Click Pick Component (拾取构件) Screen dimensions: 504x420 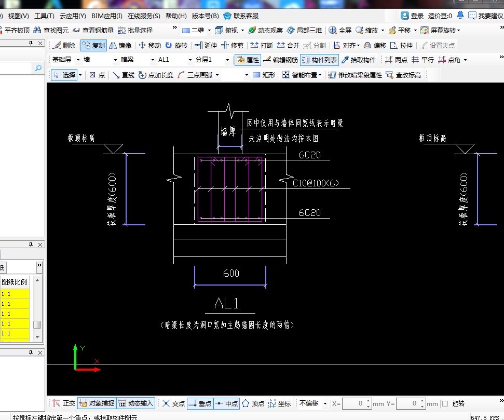coord(359,60)
